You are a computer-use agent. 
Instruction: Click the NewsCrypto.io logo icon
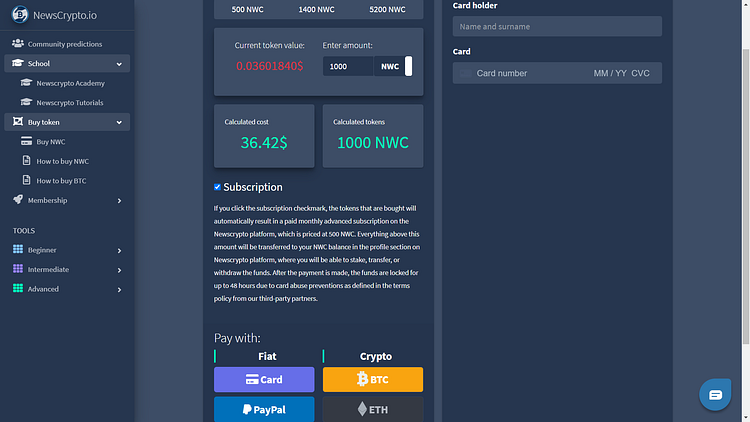(x=20, y=14)
